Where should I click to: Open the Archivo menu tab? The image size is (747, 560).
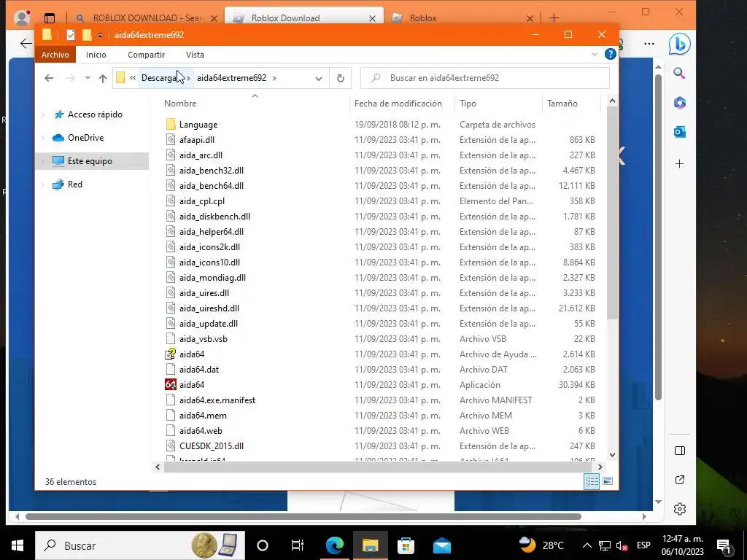(x=55, y=54)
